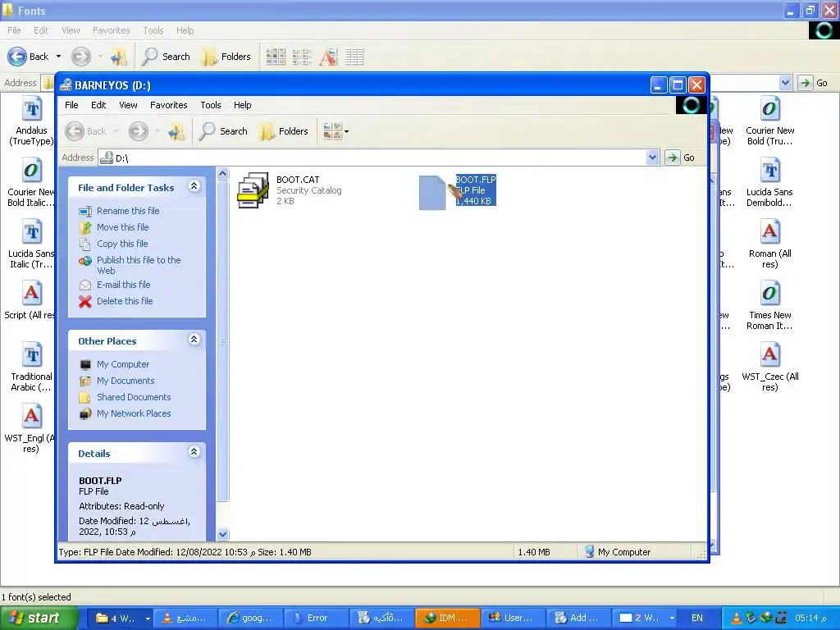
Task: Collapse the File and Folder Tasks panel
Action: tap(194, 186)
